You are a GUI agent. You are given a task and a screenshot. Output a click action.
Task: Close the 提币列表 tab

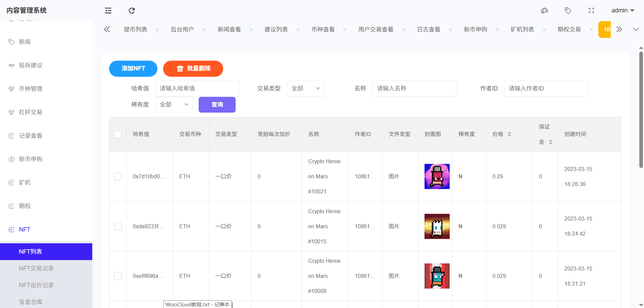click(x=157, y=29)
